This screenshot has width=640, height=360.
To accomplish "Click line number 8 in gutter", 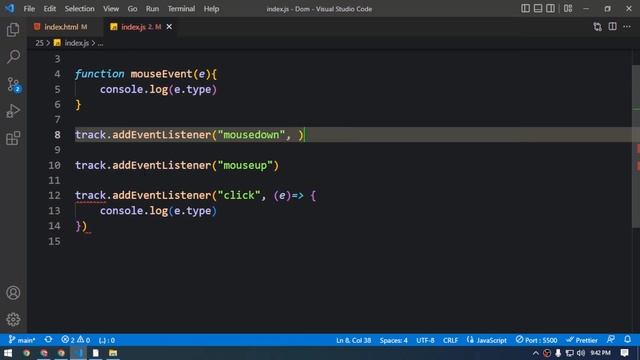I will 57,135.
